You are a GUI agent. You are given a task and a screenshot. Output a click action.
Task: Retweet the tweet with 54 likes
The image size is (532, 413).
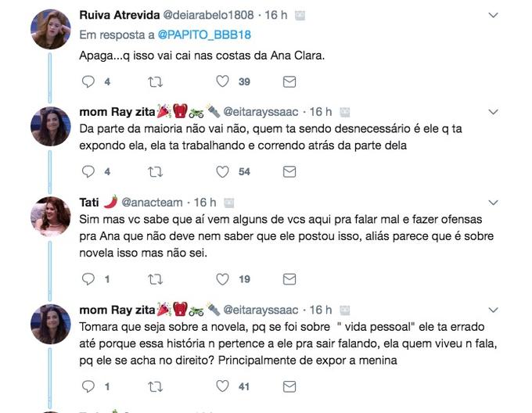(x=155, y=171)
